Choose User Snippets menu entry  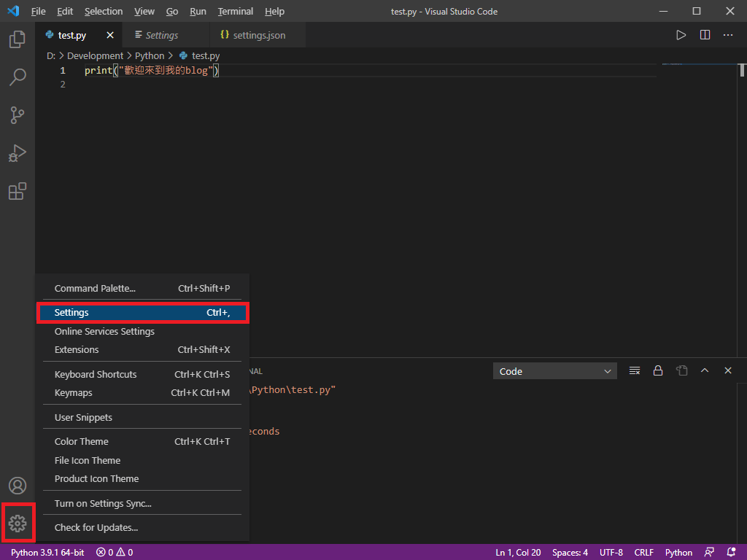[142, 418]
